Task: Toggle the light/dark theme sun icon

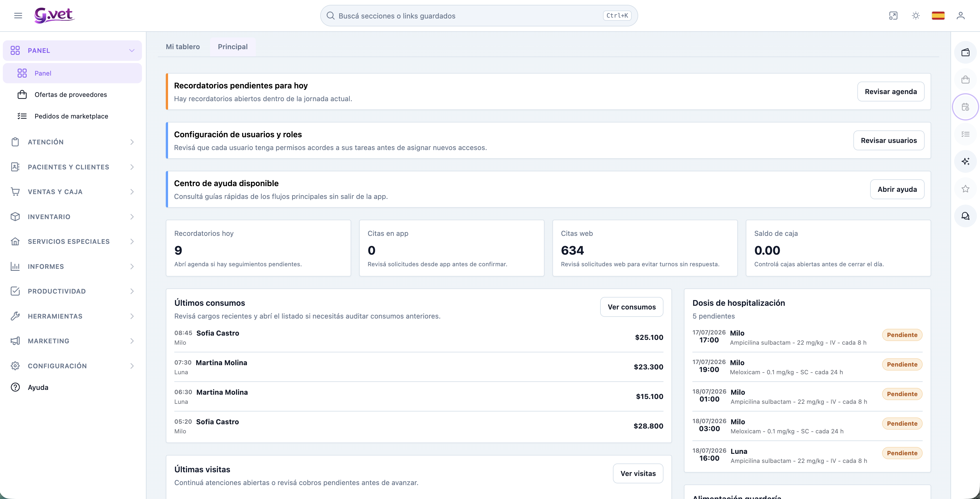Action: tap(916, 16)
